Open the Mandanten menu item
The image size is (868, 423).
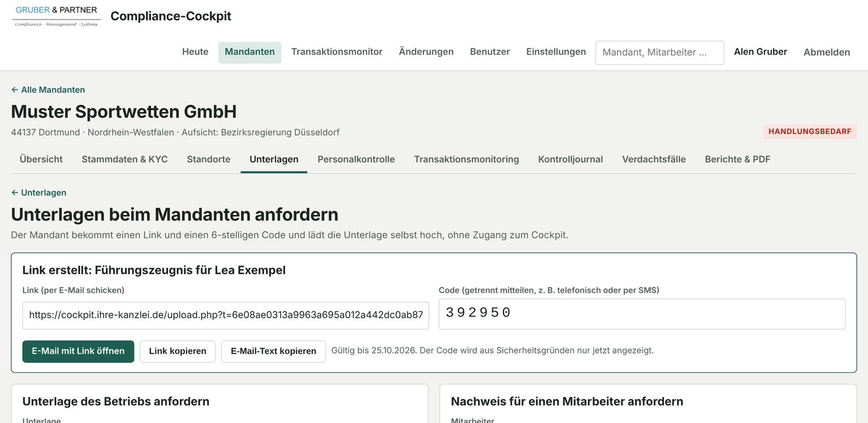(x=250, y=52)
